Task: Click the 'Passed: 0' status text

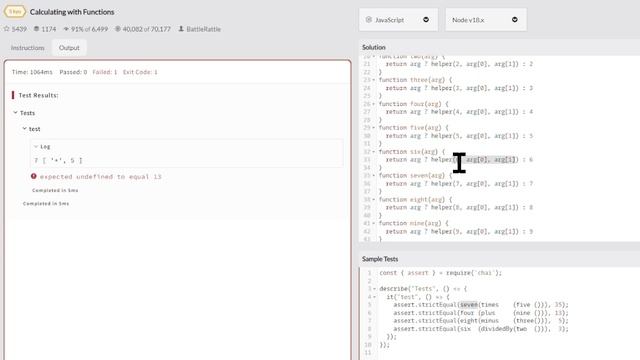Action: coord(73,72)
